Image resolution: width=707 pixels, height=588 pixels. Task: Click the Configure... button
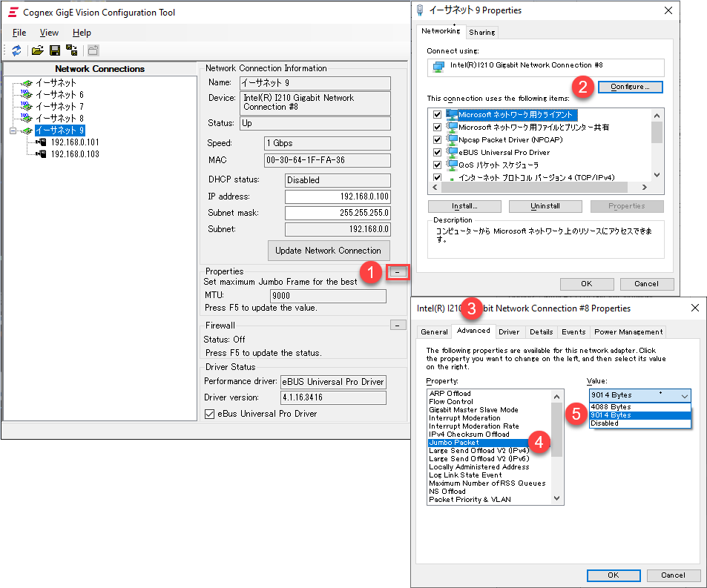click(x=630, y=87)
